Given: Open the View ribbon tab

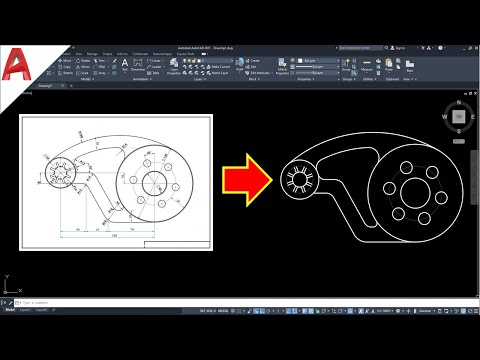Looking at the screenshot, I should [79, 54].
